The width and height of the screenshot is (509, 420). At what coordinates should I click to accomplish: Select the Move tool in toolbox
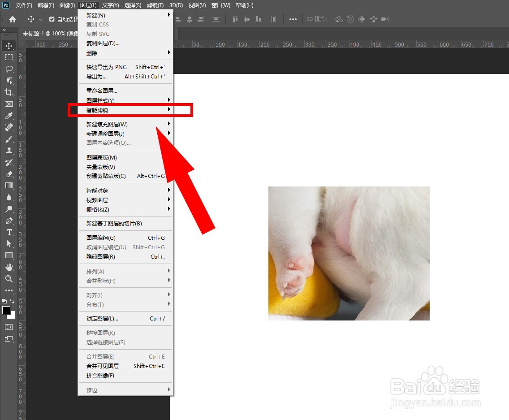coord(9,46)
